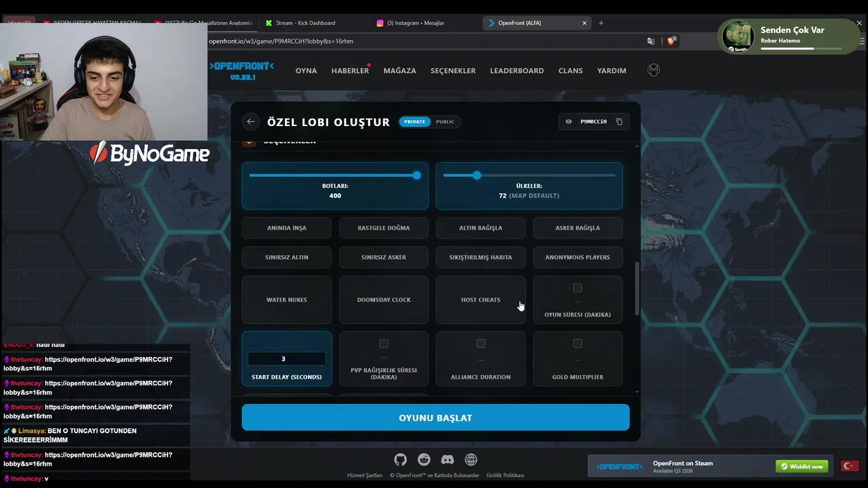Viewport: 868px width, 488px height.
Task: Open OpenFront ve Katkıda Bulunanlar link
Action: click(435, 475)
